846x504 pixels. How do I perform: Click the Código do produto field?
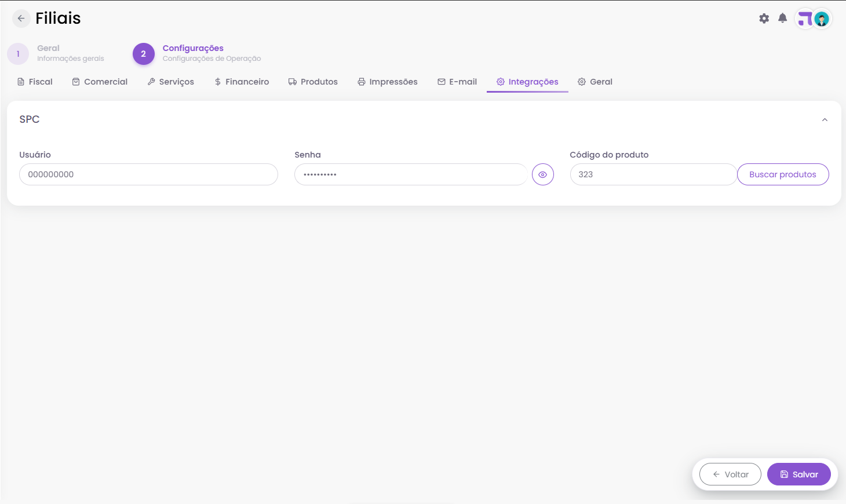[653, 174]
